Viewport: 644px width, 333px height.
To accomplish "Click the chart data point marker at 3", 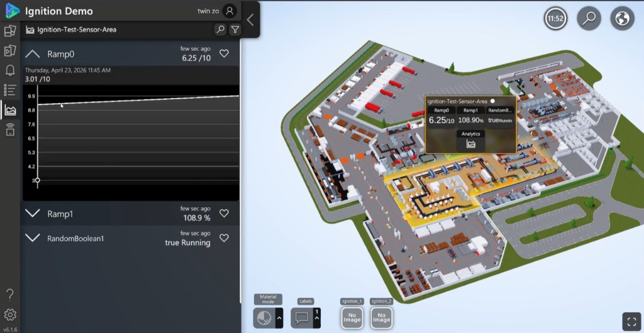I will point(38,180).
